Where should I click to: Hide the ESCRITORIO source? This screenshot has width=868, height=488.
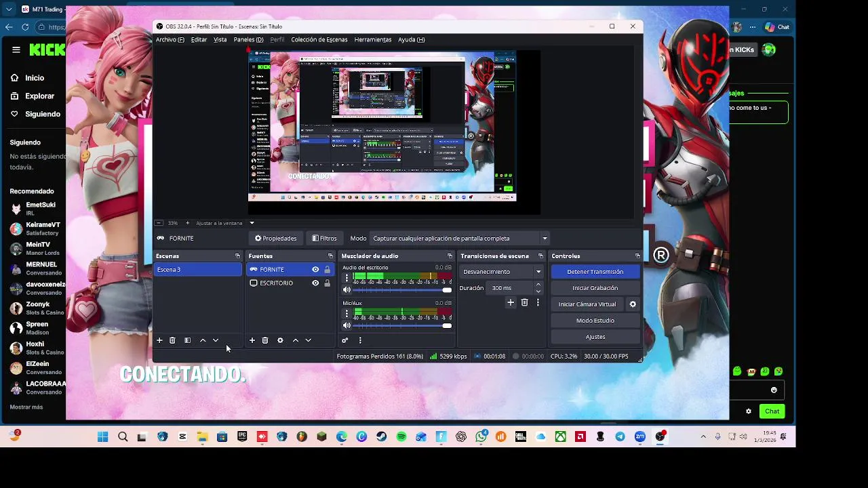[315, 283]
